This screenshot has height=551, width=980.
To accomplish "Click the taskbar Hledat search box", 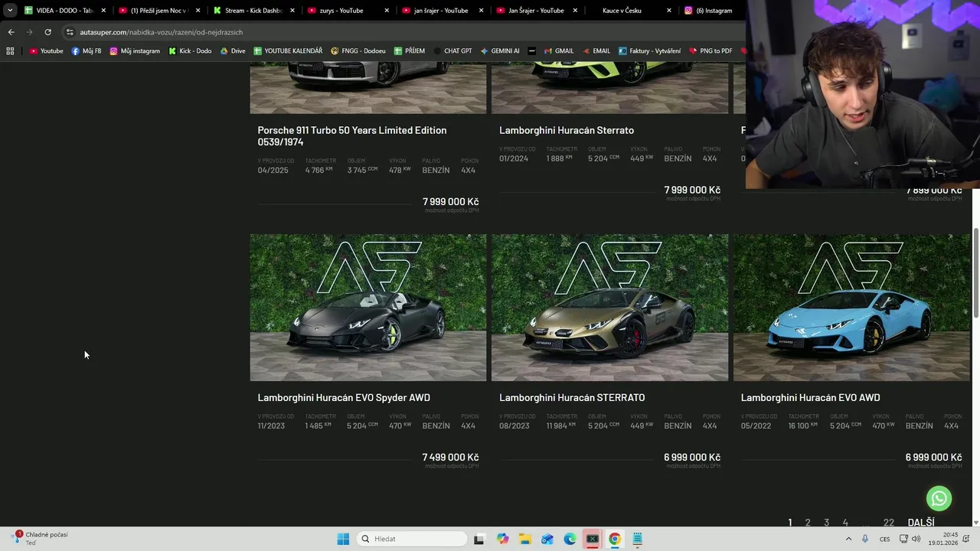I will tap(413, 539).
